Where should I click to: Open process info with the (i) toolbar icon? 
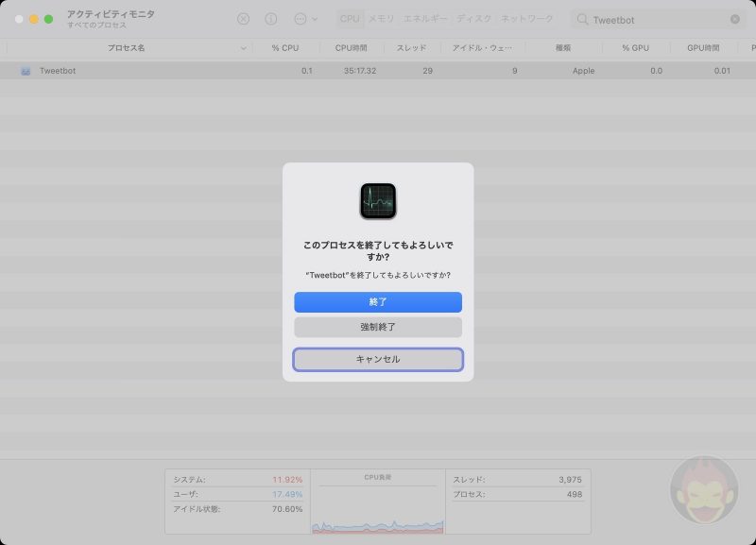point(271,17)
